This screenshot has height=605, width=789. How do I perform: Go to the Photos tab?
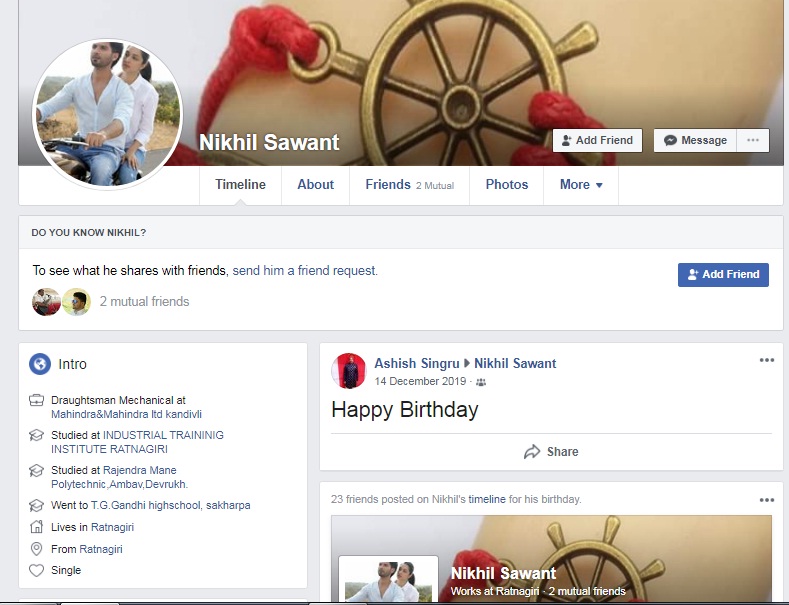[507, 185]
